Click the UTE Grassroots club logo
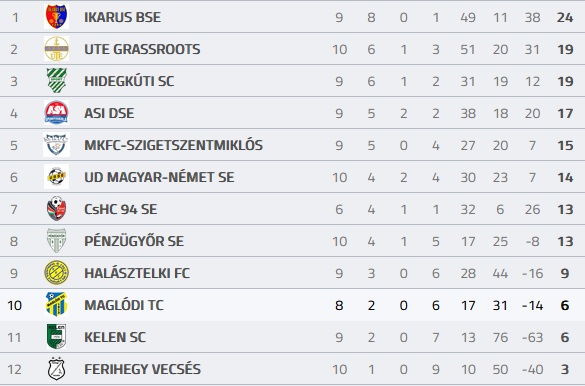This screenshot has height=386, width=585. click(56, 49)
